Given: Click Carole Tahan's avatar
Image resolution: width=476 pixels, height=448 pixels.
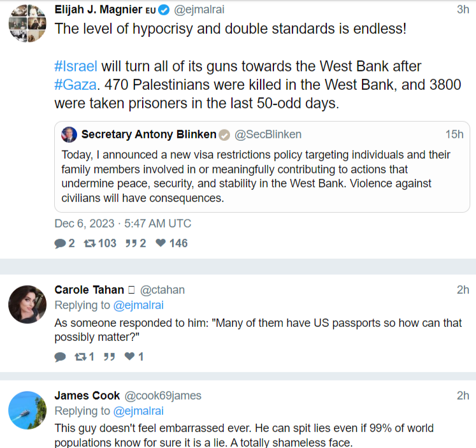Looking at the screenshot, I should 27,304.
